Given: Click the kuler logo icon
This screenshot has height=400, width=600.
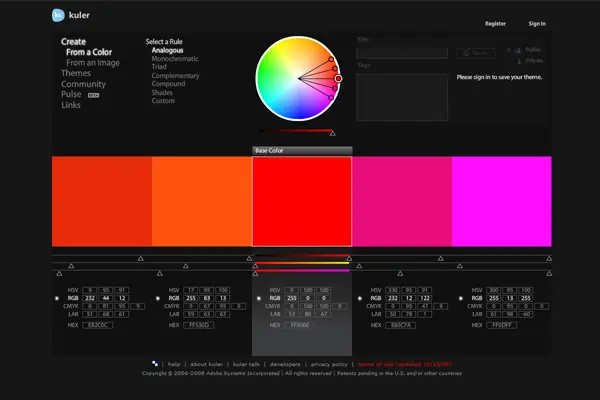Looking at the screenshot, I should (x=58, y=16).
